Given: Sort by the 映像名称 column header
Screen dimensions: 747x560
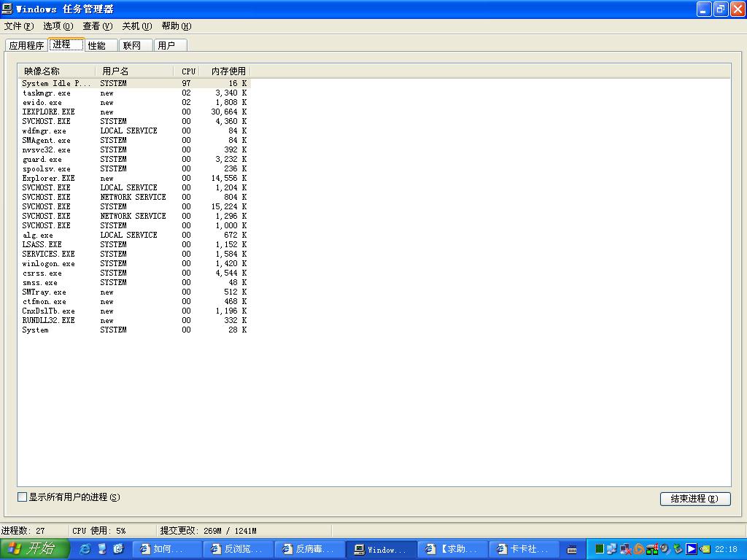Looking at the screenshot, I should pyautogui.click(x=57, y=71).
